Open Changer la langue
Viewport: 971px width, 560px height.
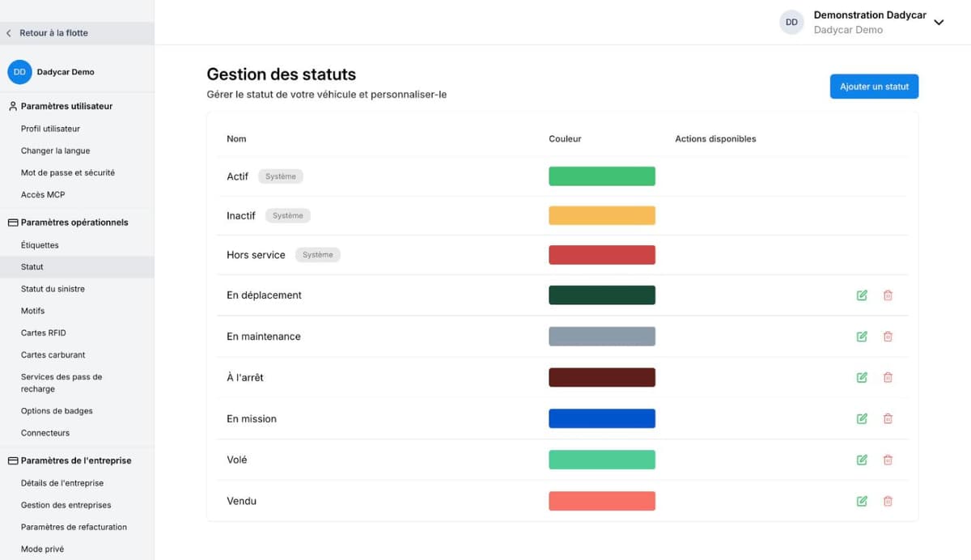pyautogui.click(x=56, y=151)
